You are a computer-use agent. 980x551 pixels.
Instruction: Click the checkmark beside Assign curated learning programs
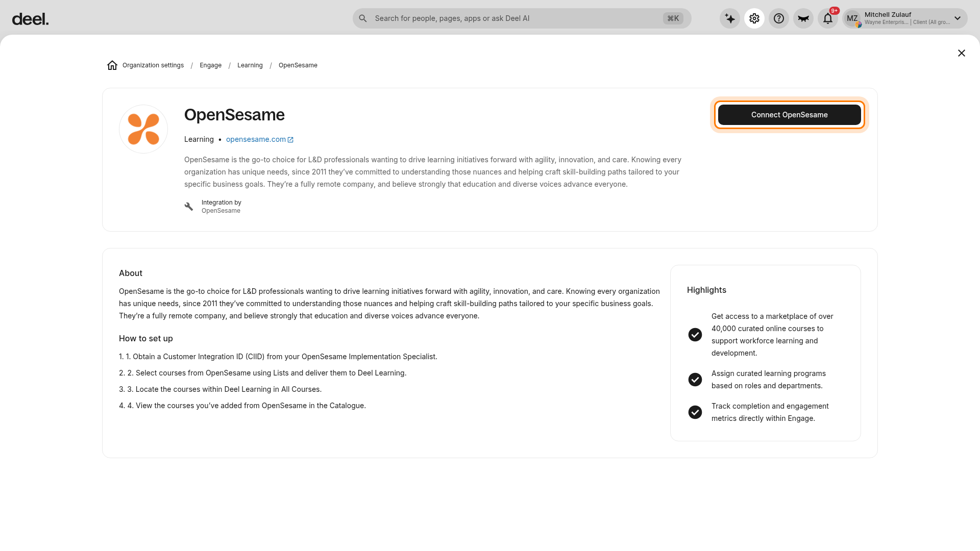coord(695,380)
